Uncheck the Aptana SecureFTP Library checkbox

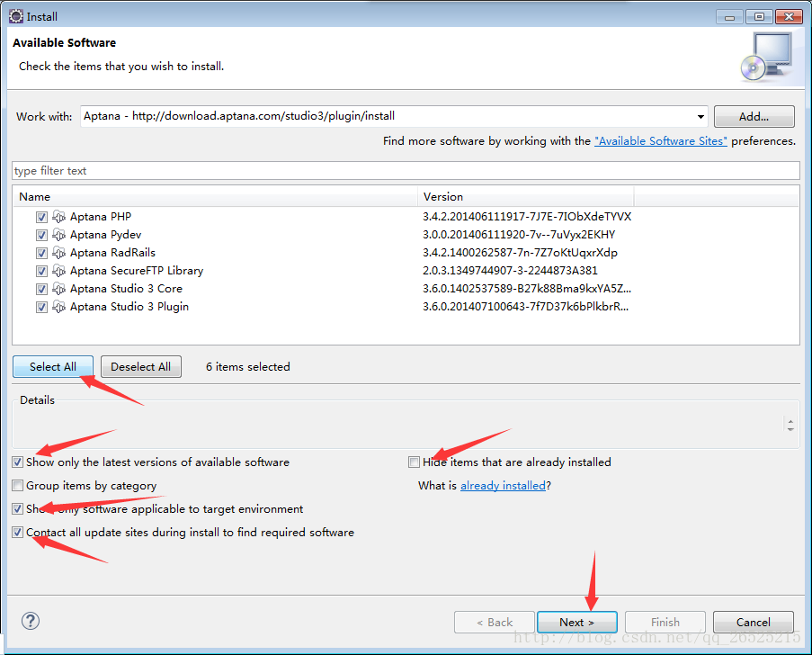point(42,271)
